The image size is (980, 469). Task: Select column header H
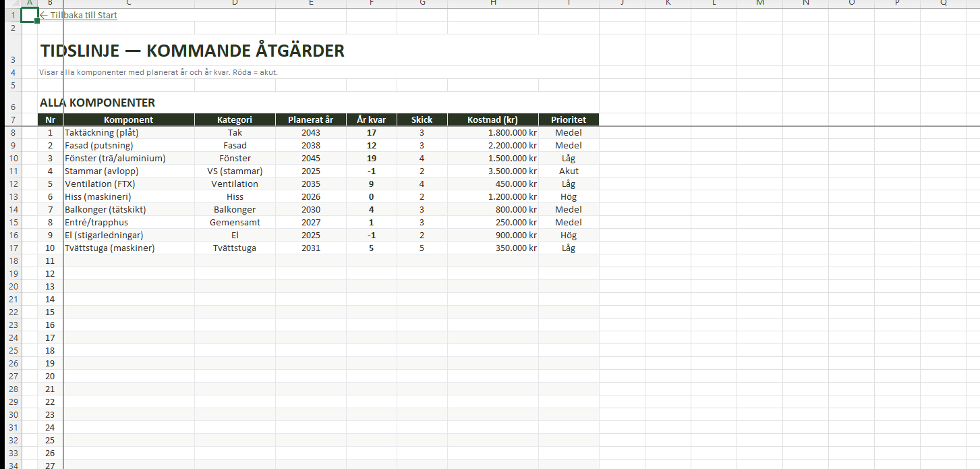493,3
